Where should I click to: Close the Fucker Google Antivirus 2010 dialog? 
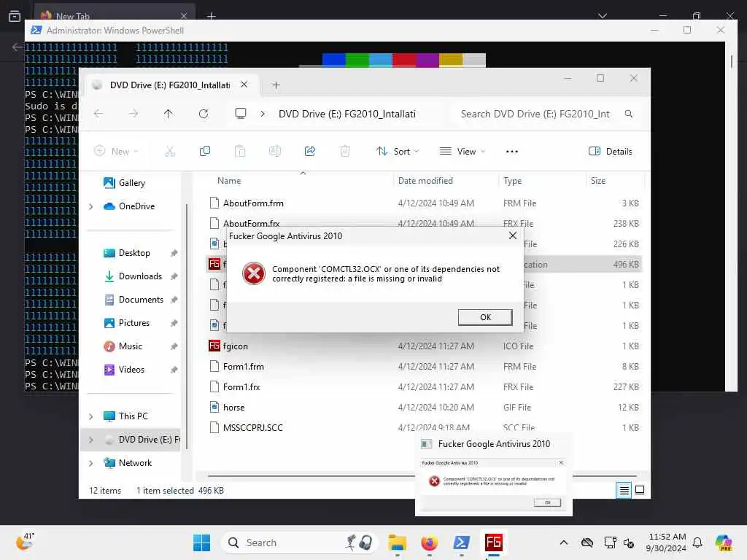(x=513, y=236)
